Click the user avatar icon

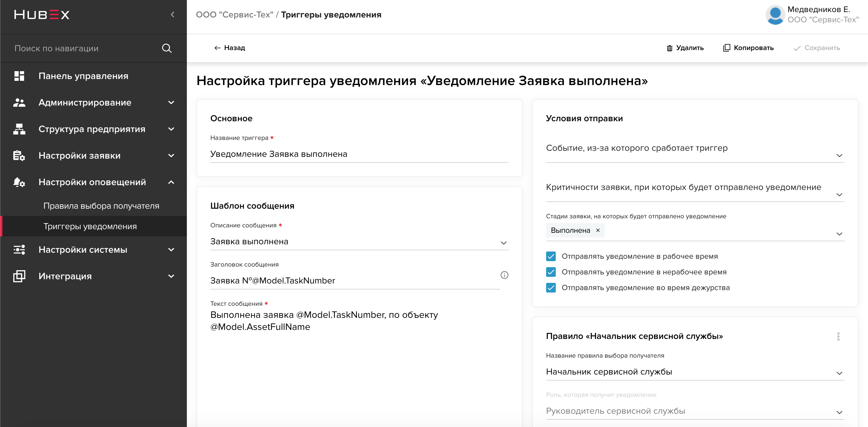point(775,14)
